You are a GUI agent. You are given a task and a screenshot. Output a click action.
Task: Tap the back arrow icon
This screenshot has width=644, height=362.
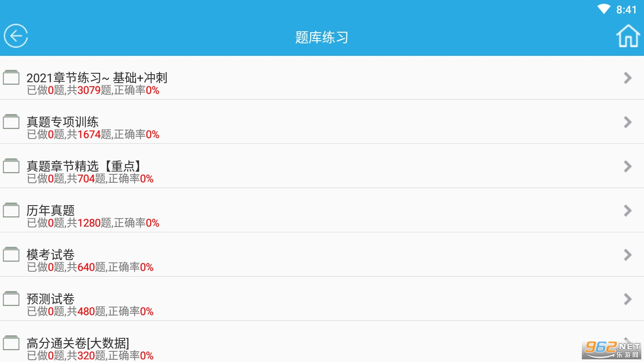click(16, 36)
